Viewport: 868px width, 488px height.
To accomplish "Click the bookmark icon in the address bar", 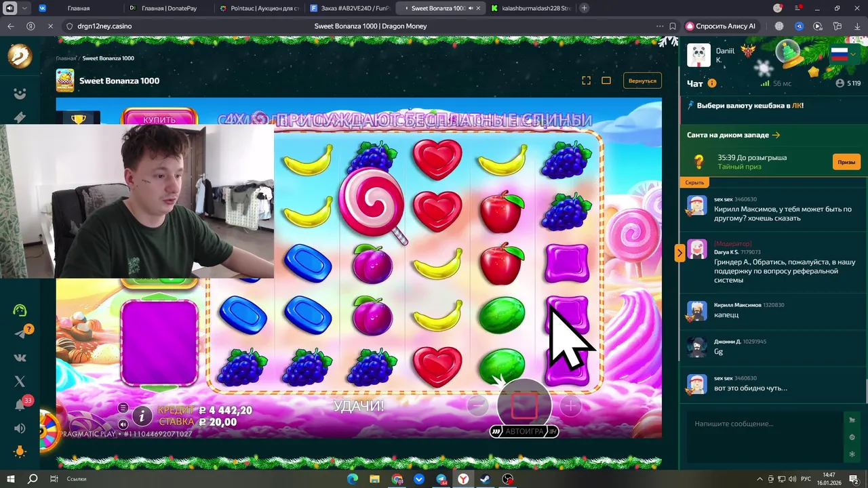I will pos(673,26).
